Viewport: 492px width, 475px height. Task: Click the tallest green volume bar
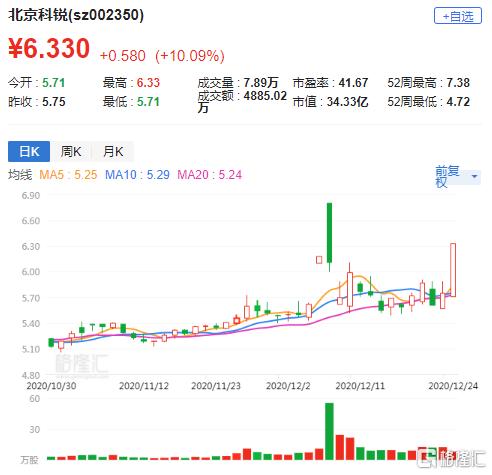[329, 431]
